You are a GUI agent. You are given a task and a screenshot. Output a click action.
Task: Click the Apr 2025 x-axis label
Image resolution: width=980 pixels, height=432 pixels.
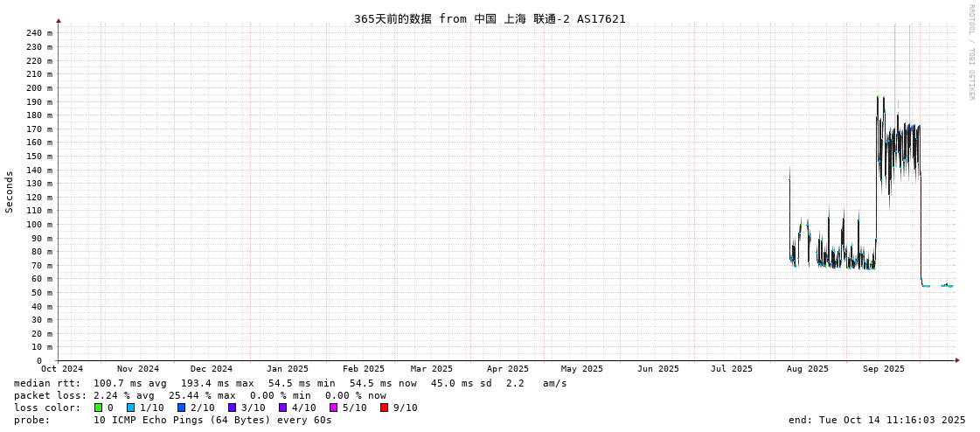pyautogui.click(x=507, y=369)
